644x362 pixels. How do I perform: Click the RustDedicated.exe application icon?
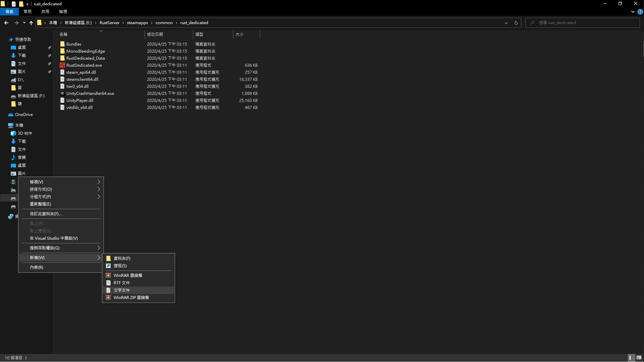click(x=62, y=65)
